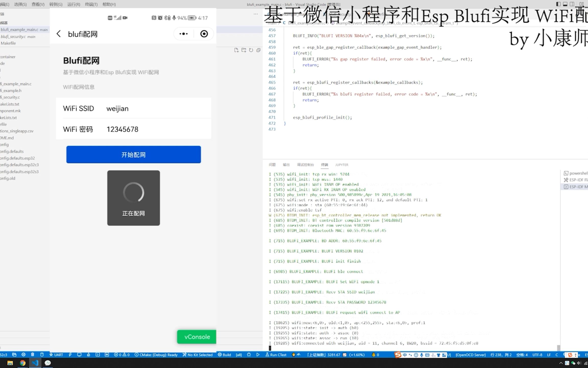Open the mini program three-dots menu
This screenshot has width=588, height=368.
183,34
